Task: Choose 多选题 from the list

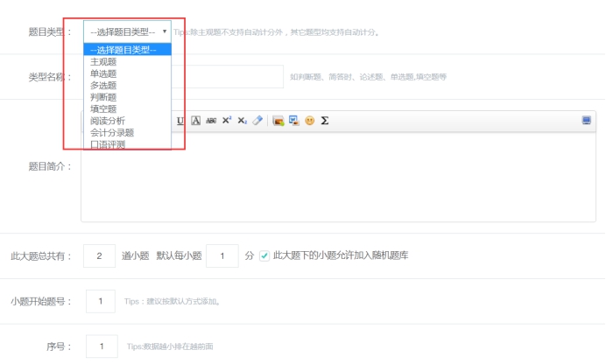Action: point(127,85)
